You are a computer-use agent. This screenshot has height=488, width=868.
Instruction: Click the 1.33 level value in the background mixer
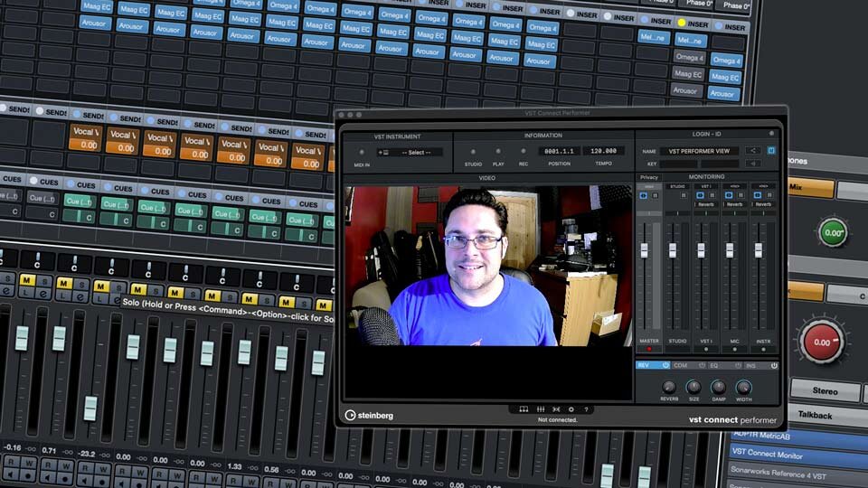tap(235, 466)
